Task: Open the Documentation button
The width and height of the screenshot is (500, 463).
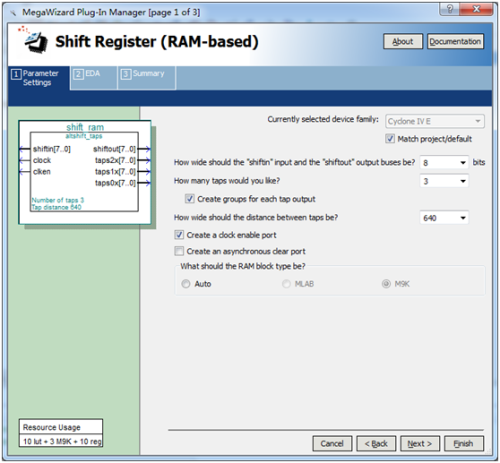Action: click(x=455, y=41)
